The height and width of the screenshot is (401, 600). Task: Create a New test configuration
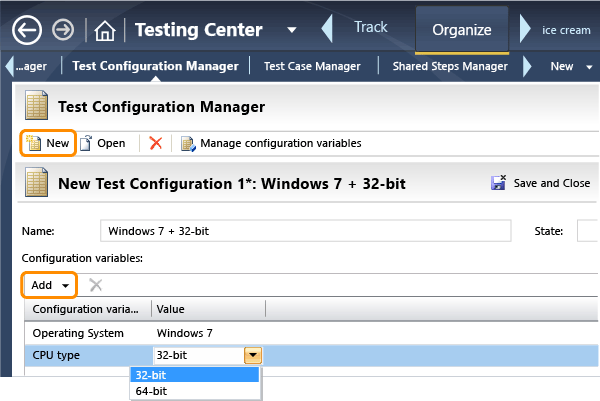(48, 143)
